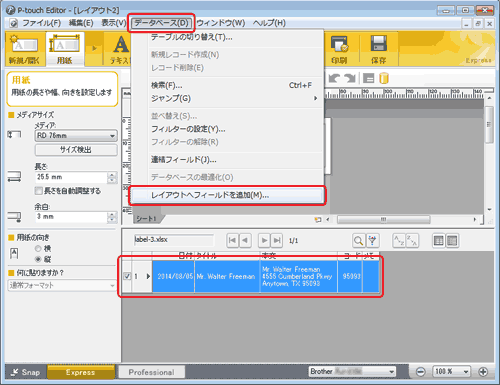This screenshot has height=385, width=500.
Task: Enable auto length adjust (長さを自動調整する) checkbox
Action: point(39,191)
